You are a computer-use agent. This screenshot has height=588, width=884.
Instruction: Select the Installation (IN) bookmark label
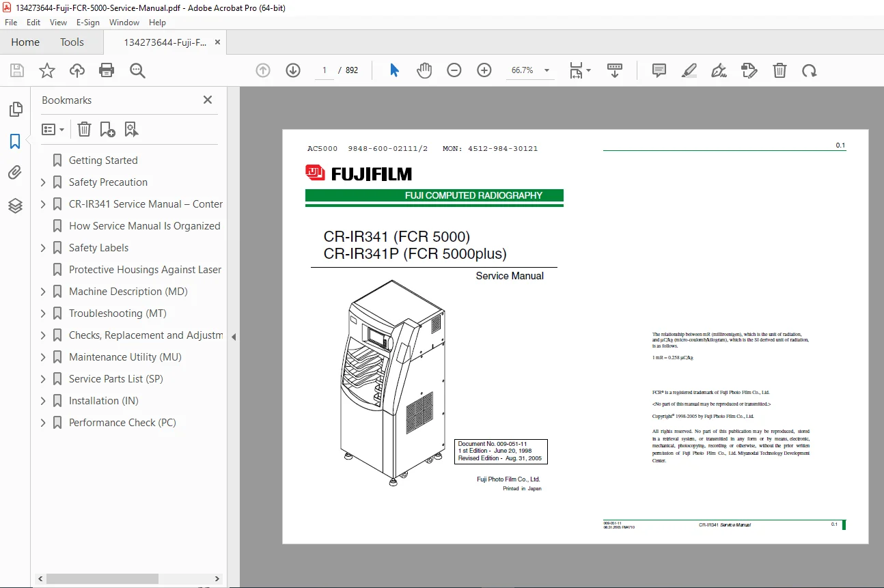tap(104, 401)
